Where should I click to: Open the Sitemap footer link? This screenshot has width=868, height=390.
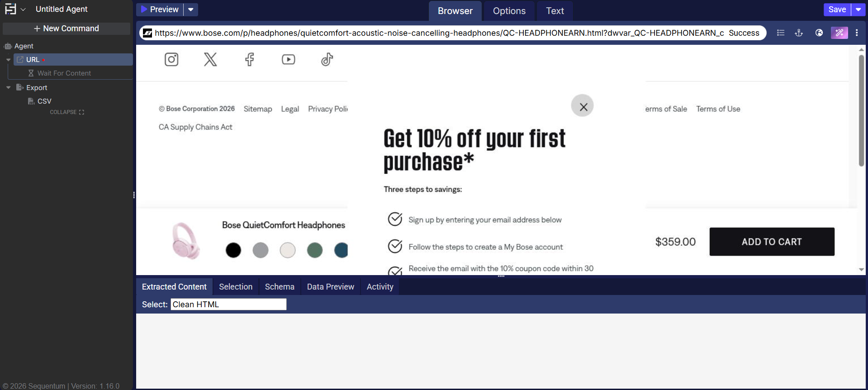point(258,109)
